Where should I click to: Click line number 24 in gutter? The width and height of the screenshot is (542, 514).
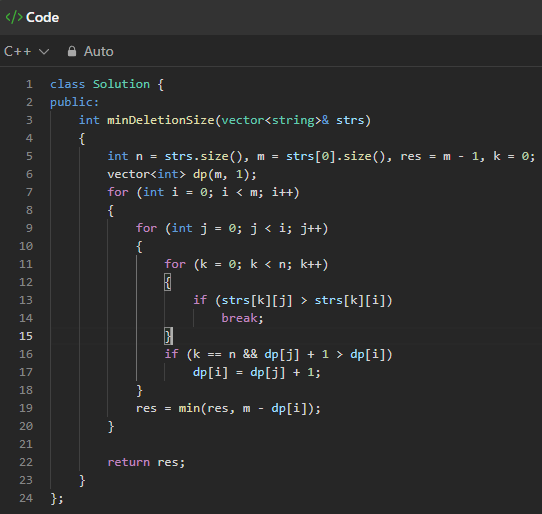click(26, 498)
